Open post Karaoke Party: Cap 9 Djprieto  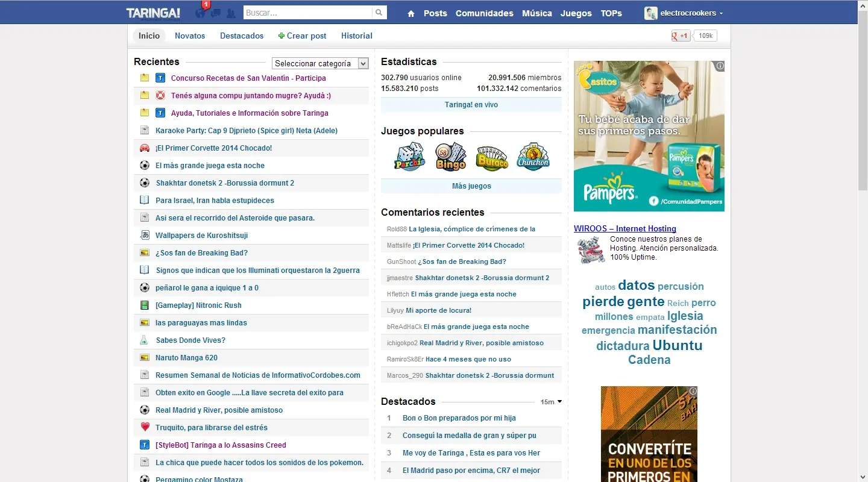247,131
